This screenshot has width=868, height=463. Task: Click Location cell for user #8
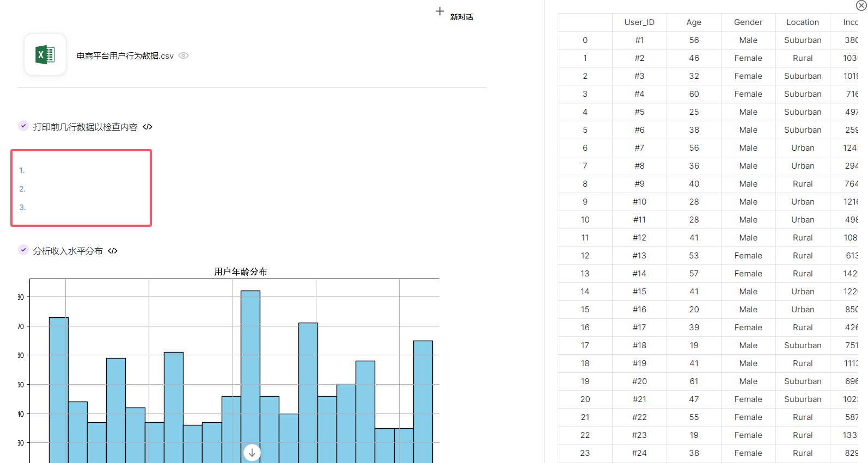click(x=803, y=166)
